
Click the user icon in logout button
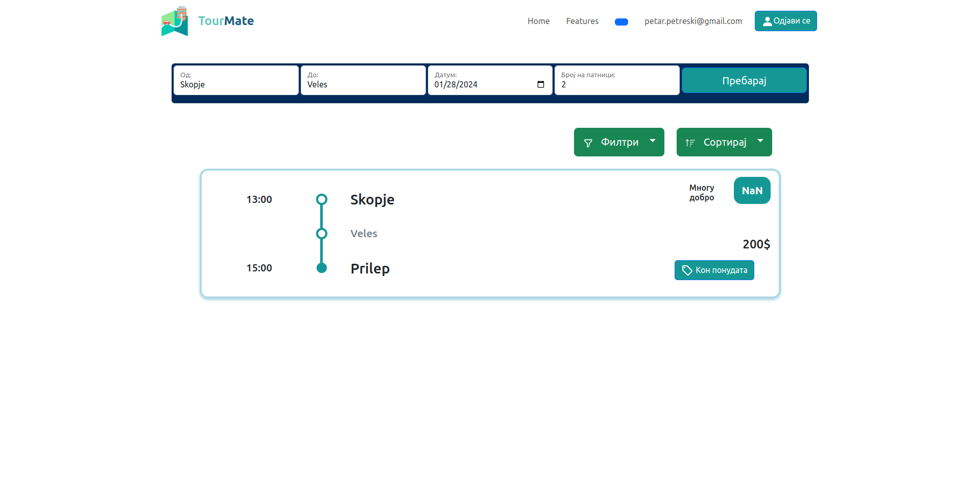[767, 21]
